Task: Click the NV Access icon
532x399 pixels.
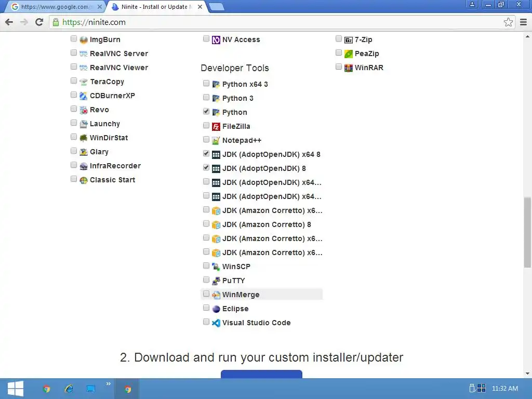Action: (x=216, y=40)
